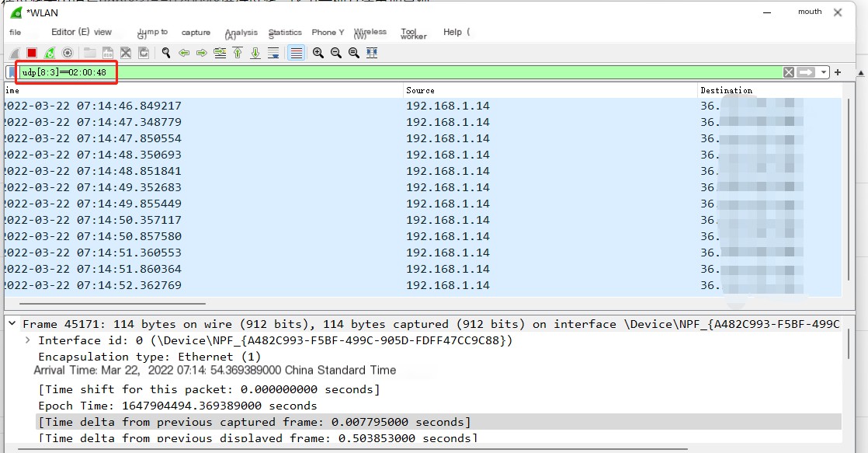The image size is (868, 453).
Task: Select the packet at 07:14:49.855449
Action: tap(423, 204)
